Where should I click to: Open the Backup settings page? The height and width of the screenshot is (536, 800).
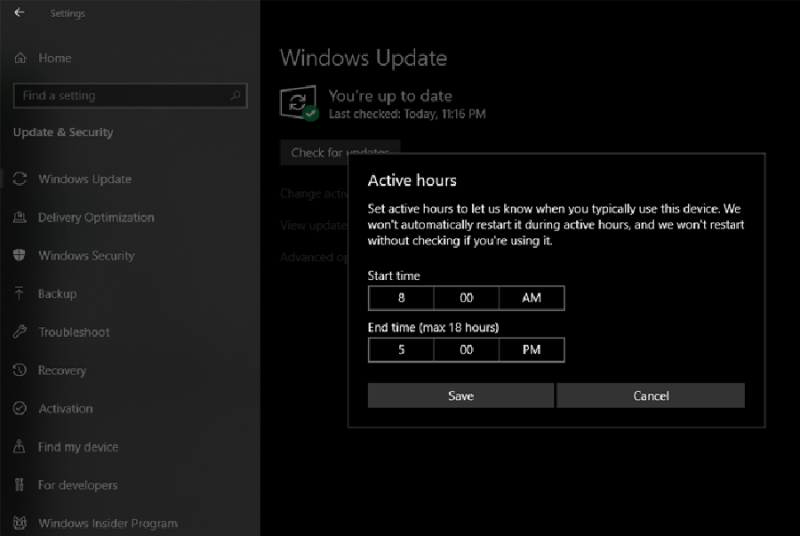pyautogui.click(x=57, y=294)
